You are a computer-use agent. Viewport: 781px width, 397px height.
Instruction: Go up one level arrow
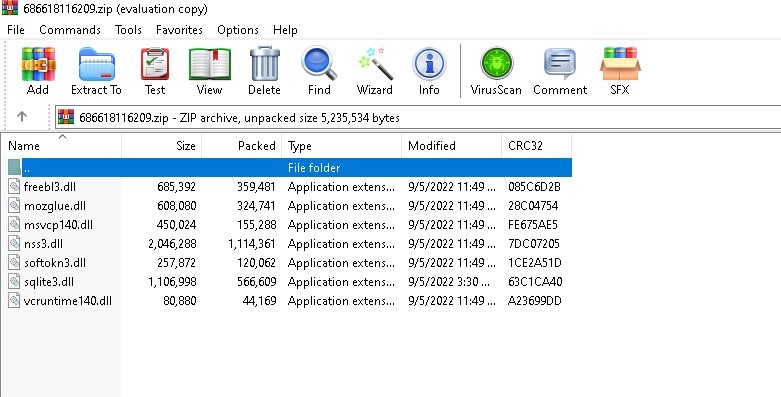coord(21,117)
